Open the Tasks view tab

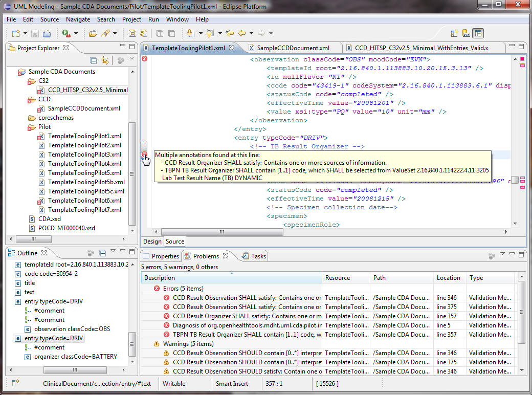click(254, 256)
